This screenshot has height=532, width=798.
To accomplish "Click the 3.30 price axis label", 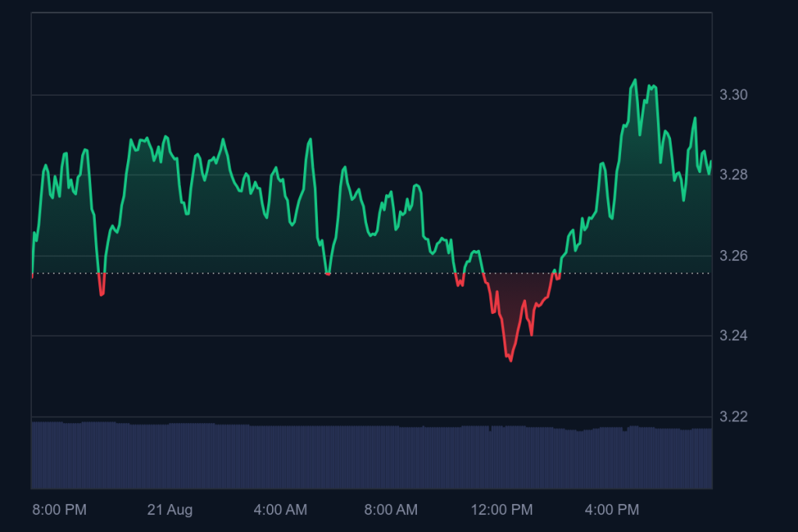I will pyautogui.click(x=733, y=95).
